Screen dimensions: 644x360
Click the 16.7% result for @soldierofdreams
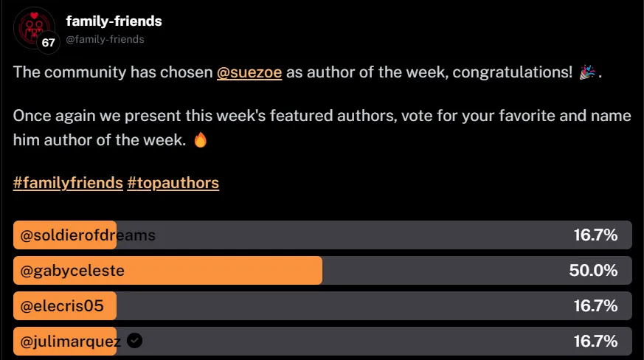[x=595, y=235]
